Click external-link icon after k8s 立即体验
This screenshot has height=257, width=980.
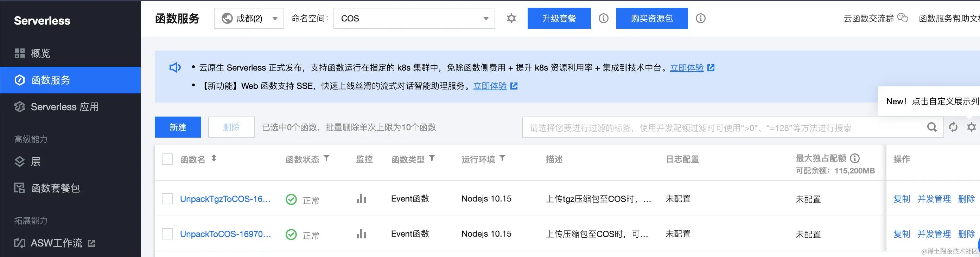pos(711,67)
